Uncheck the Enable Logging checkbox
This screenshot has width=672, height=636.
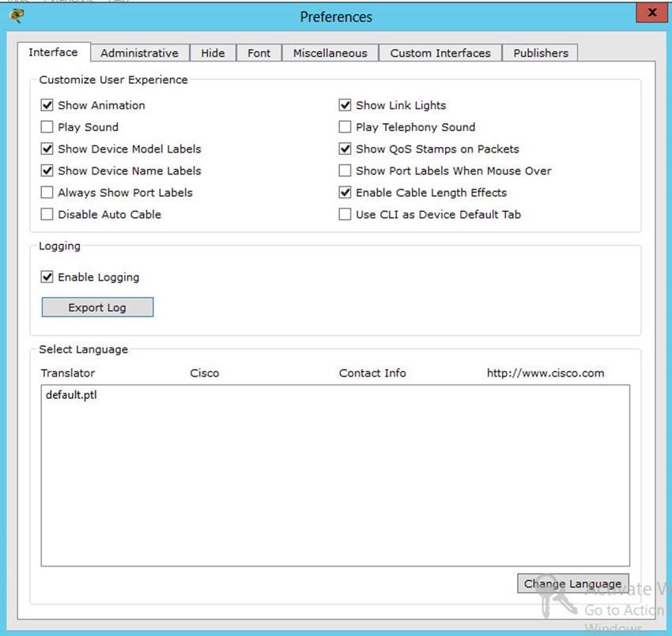click(47, 277)
